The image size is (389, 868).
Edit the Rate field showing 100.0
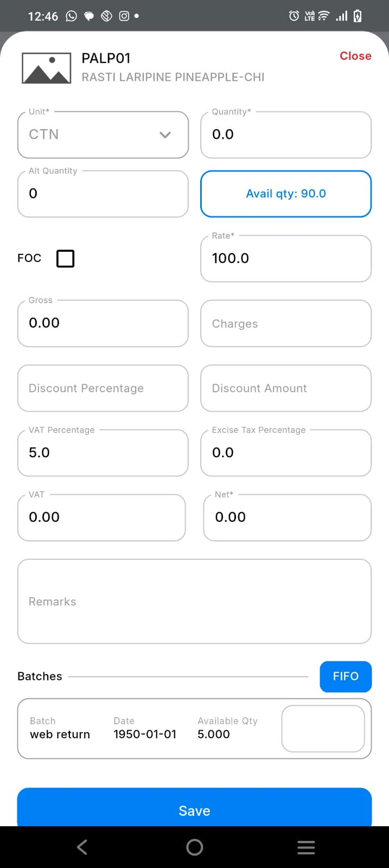[x=286, y=258]
